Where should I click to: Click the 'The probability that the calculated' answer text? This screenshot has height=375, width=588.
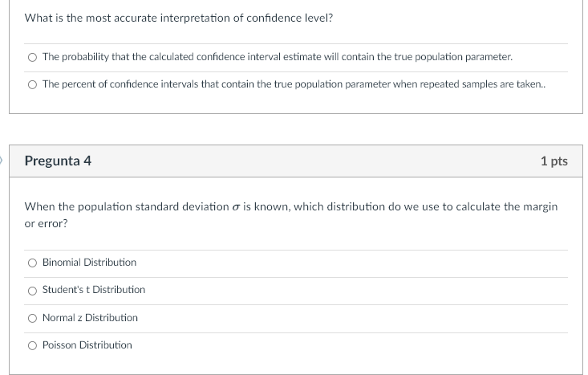click(278, 57)
